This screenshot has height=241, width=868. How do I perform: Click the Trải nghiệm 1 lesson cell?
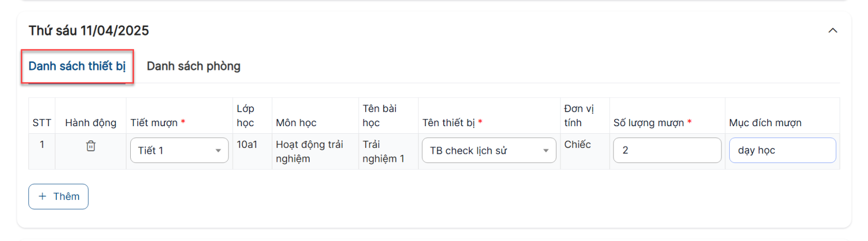[x=384, y=152]
